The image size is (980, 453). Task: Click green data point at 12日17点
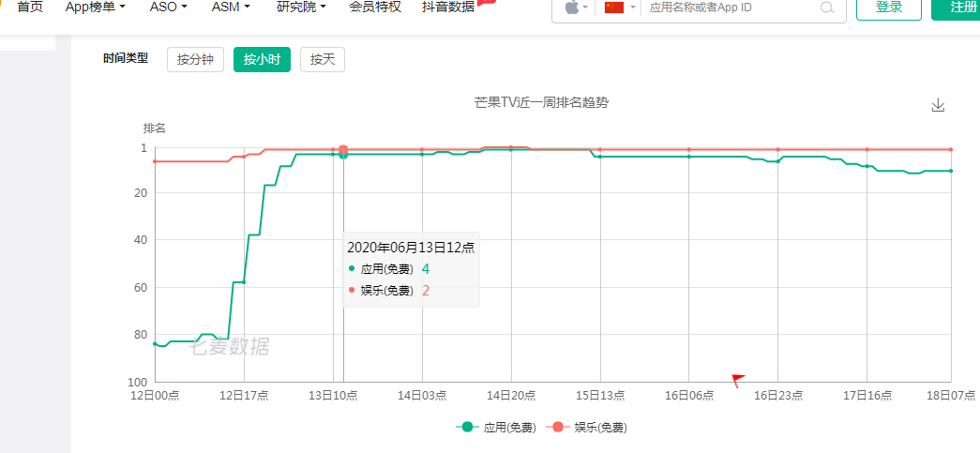pos(244,282)
